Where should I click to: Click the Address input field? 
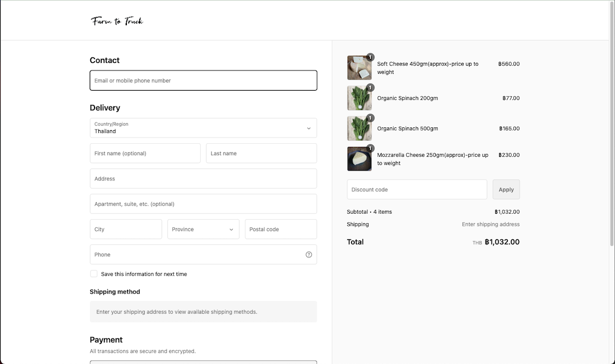(x=203, y=179)
